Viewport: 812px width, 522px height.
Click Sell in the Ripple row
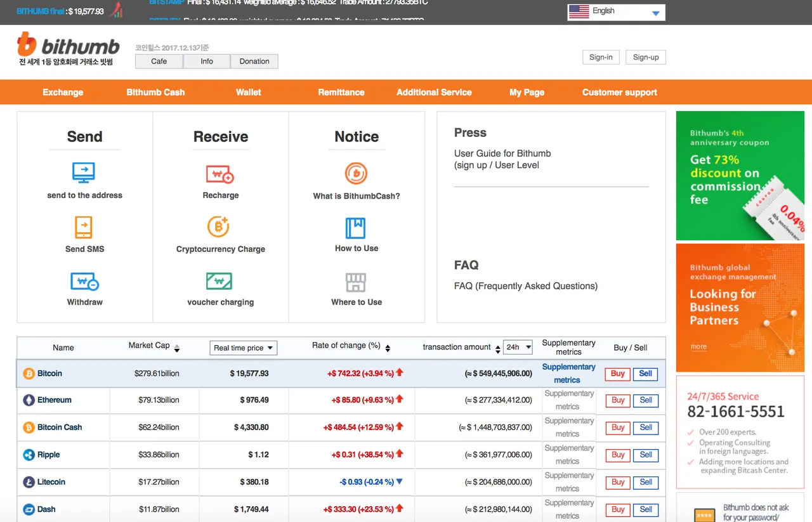point(646,455)
